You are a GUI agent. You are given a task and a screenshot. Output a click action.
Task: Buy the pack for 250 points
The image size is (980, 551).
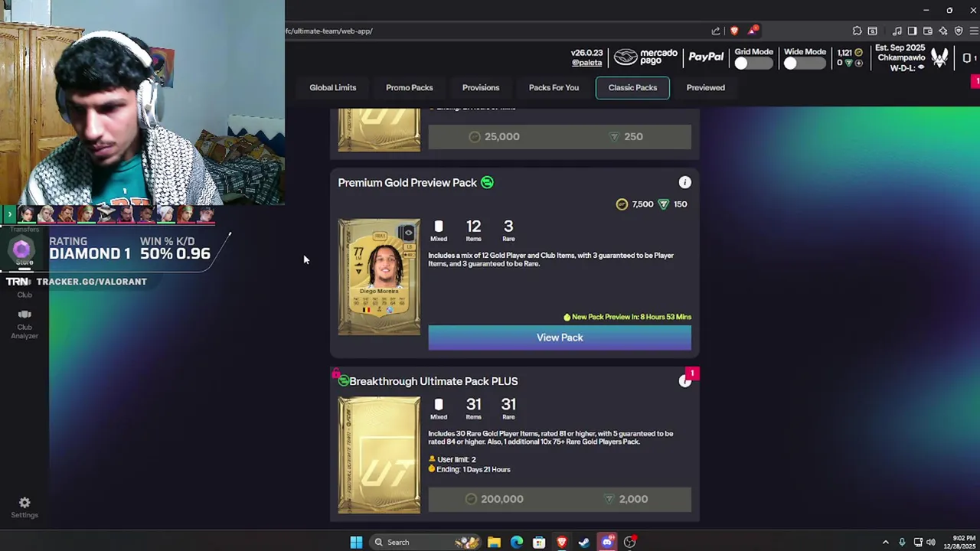click(626, 136)
